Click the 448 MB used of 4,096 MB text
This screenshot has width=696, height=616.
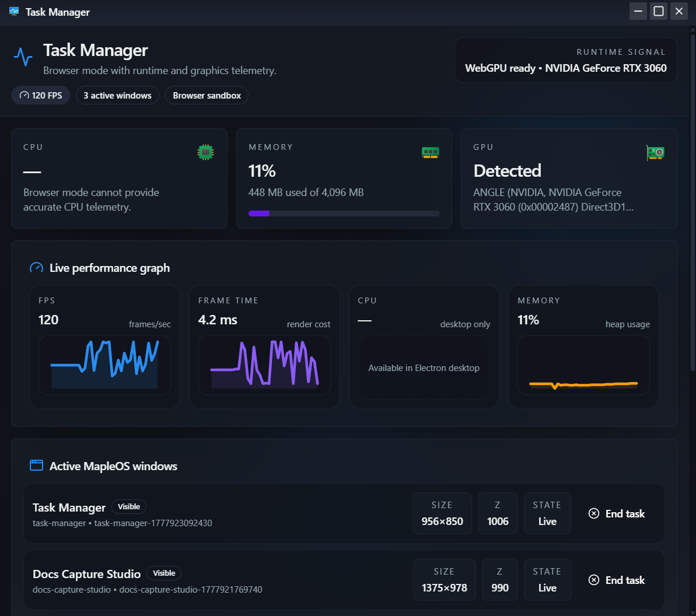point(306,192)
